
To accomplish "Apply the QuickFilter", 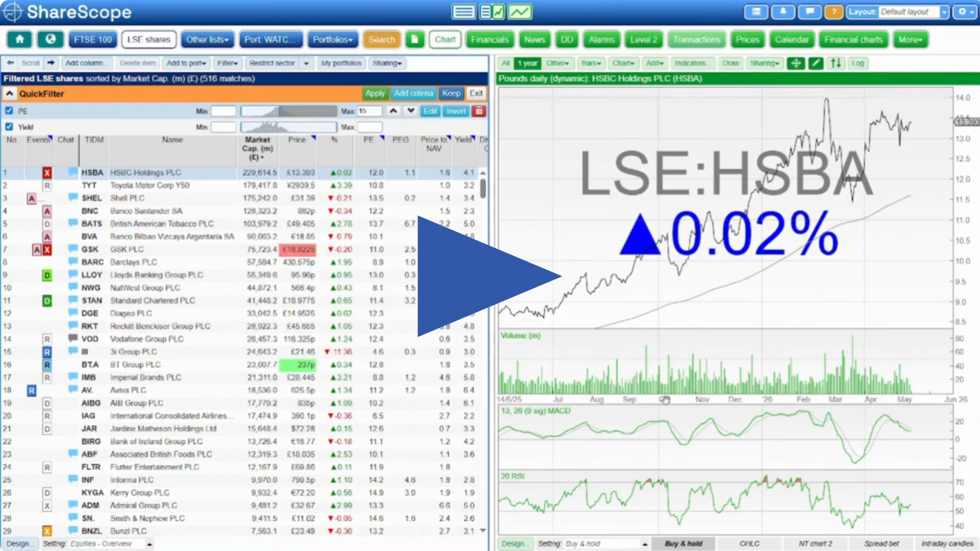I will (x=375, y=93).
